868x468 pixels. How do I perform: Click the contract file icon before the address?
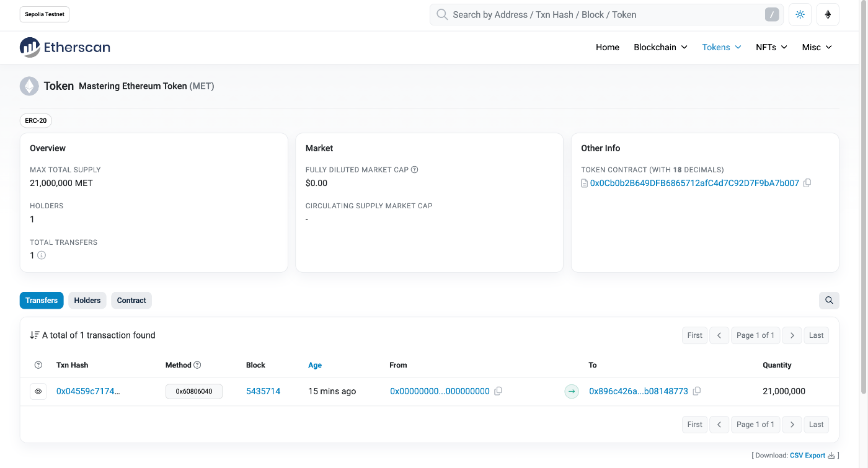coord(584,183)
